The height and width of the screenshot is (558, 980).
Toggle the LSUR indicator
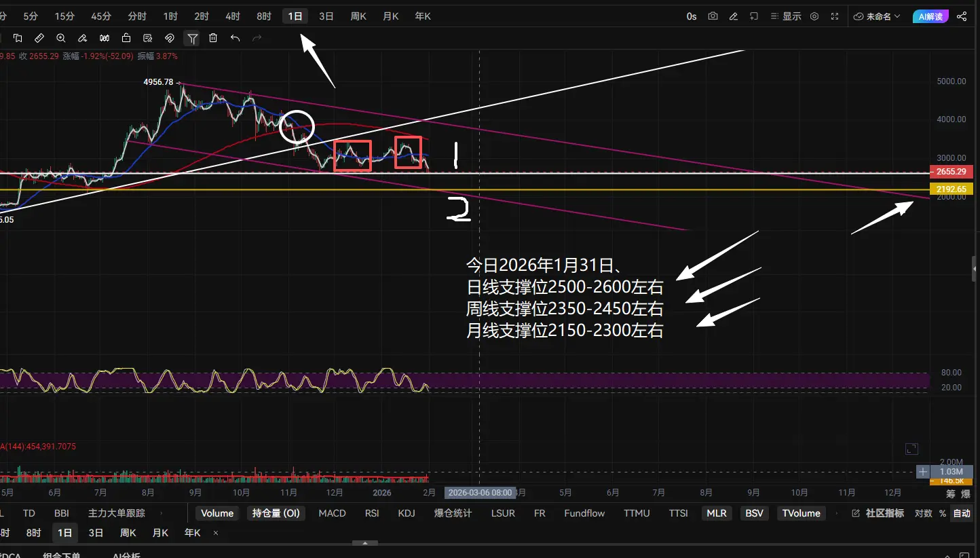(x=502, y=513)
